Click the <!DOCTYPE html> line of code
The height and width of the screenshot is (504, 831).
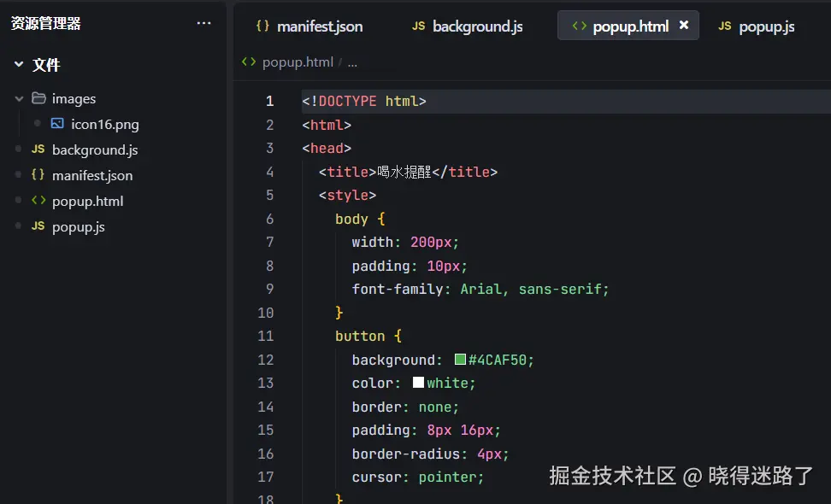[364, 101]
